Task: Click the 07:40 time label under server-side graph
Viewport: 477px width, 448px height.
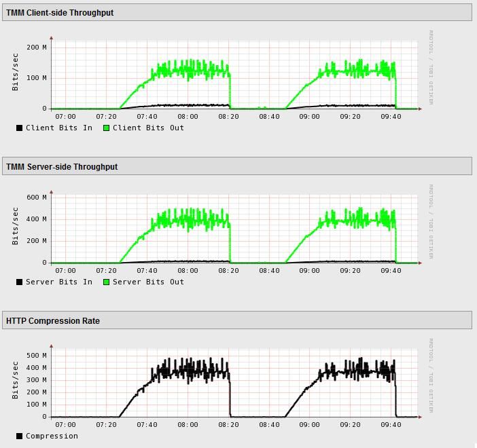Action: 147,271
